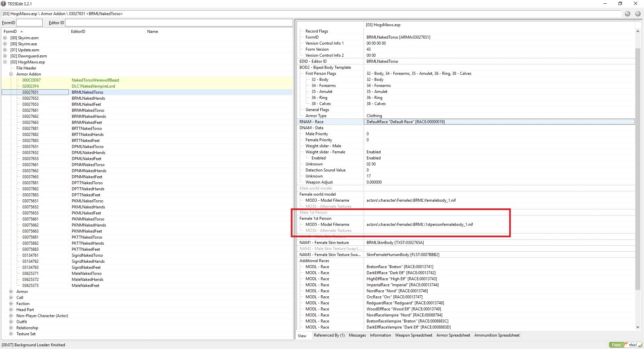
Task: Expand the Head Part group
Action: [11, 310]
